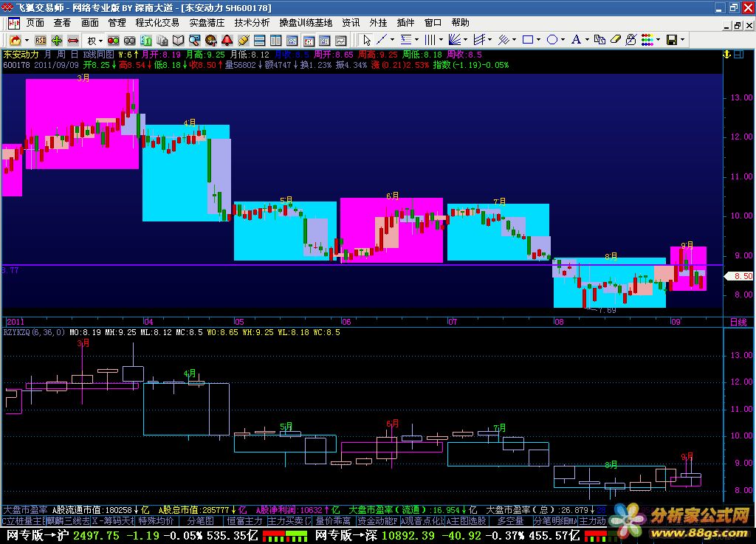Click the yellow pencil marker icon
This screenshot has width=756, height=544.
[243, 40]
